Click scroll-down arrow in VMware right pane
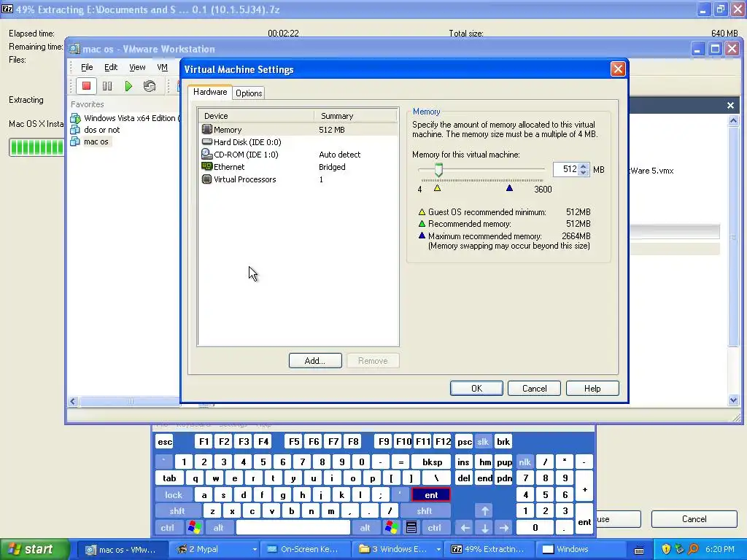 tap(733, 400)
